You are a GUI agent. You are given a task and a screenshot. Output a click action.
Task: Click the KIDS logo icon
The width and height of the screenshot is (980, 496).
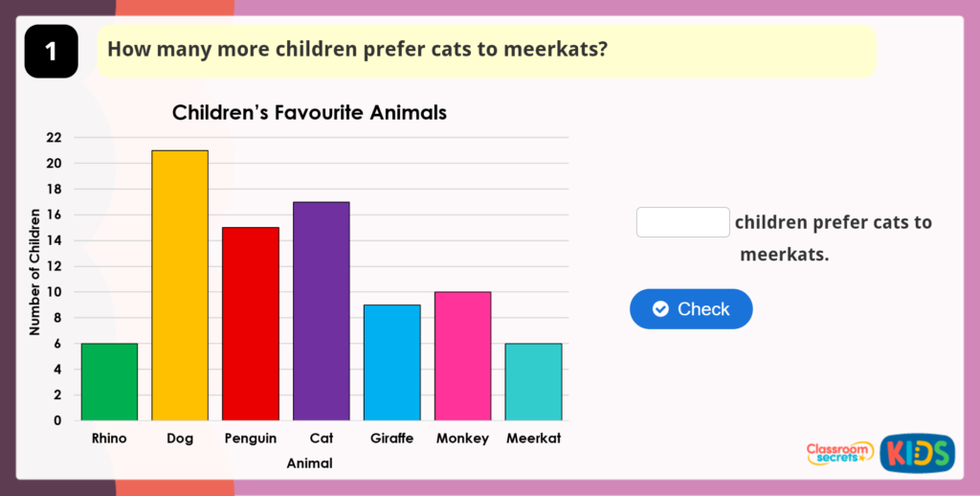pos(917,452)
